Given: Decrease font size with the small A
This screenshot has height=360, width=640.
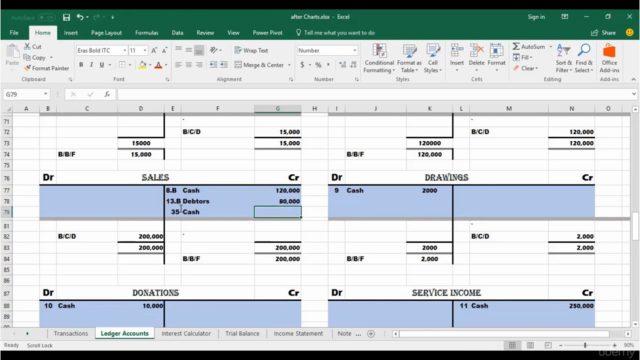Looking at the screenshot, I should click(x=164, y=51).
